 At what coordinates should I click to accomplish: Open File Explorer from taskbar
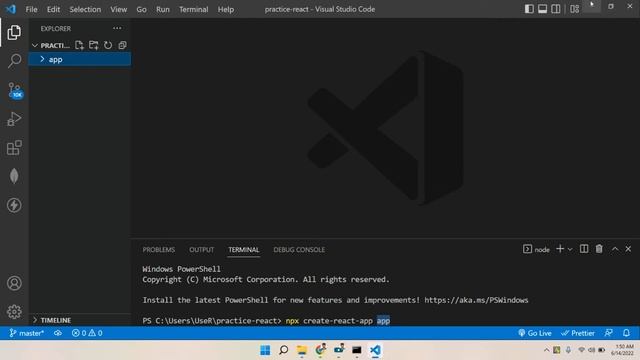tap(302, 350)
